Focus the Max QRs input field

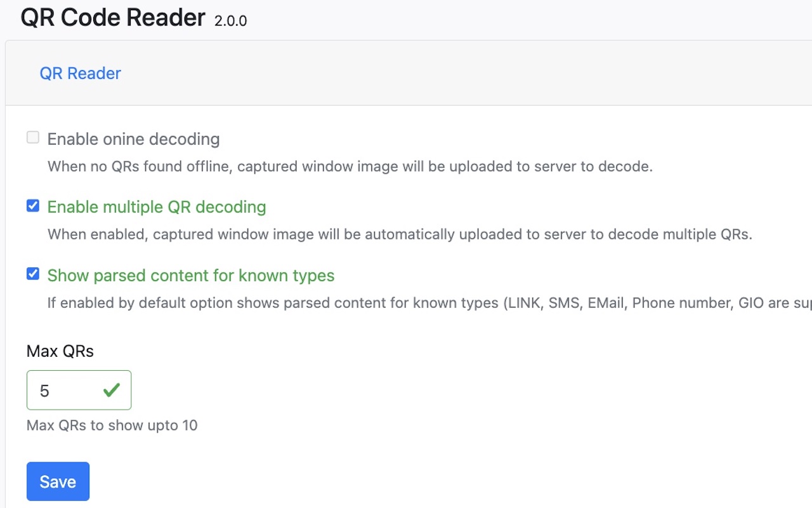coord(79,390)
